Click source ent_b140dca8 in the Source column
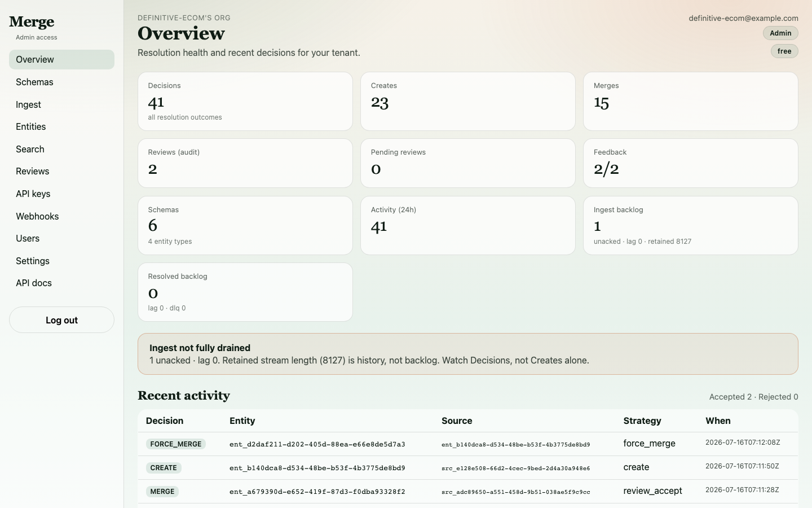This screenshot has height=508, width=812. click(x=516, y=445)
